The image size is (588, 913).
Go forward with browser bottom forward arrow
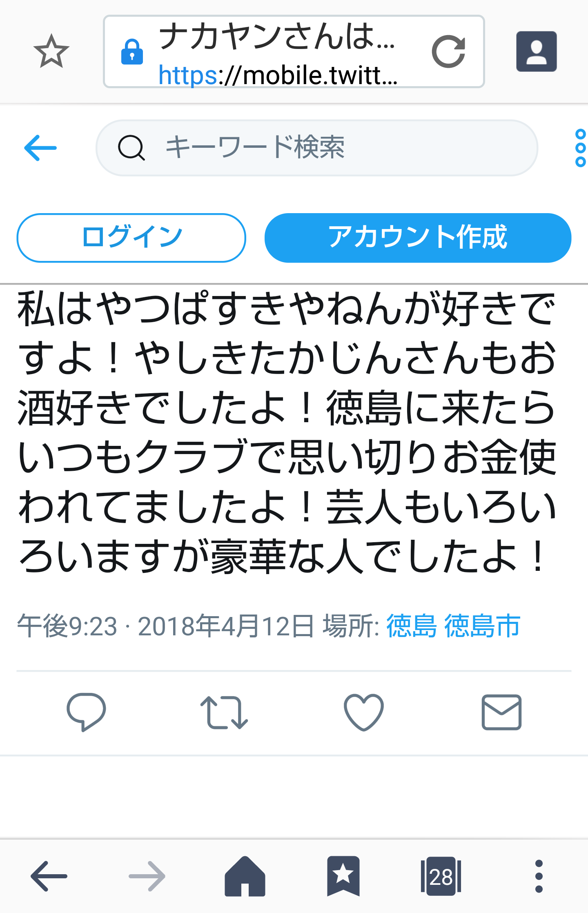147,876
